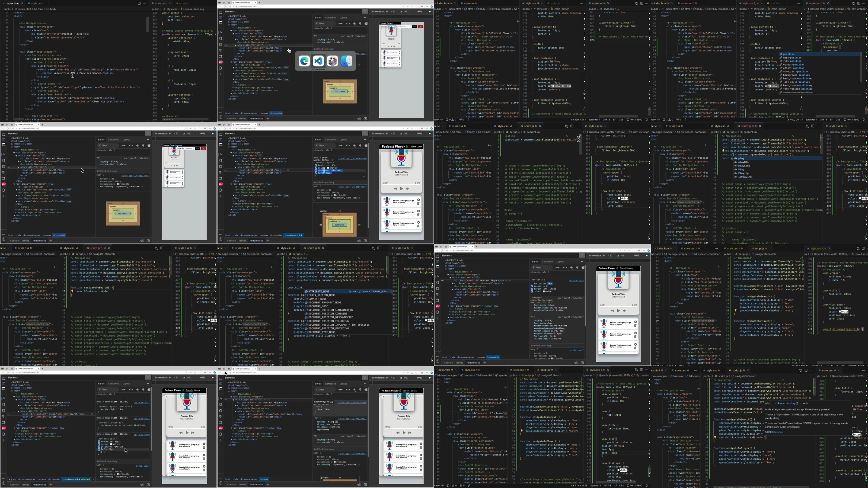Pick the film-reel app in app switcher

point(333,61)
